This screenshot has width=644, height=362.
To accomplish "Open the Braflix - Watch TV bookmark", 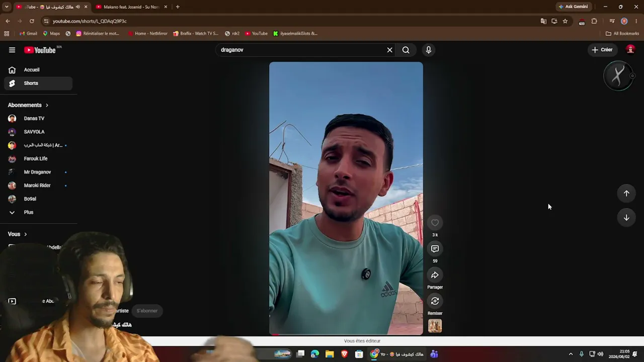I will 196,34.
